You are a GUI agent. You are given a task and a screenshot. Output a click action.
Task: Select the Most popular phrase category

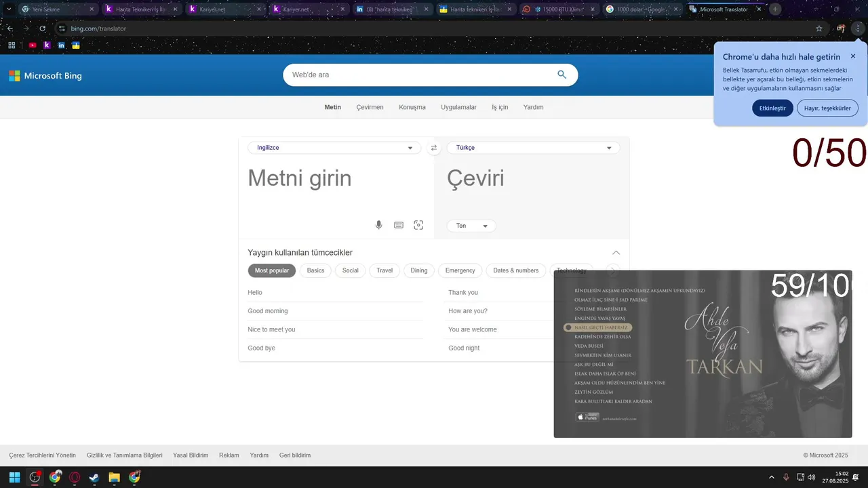click(x=272, y=270)
